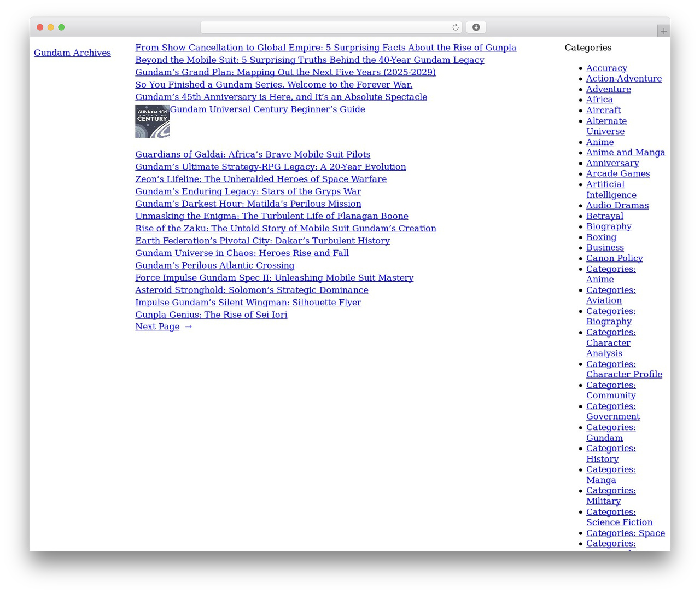The width and height of the screenshot is (700, 593).
Task: Open 'Gundam's Grand Plan' article
Action: click(x=285, y=72)
